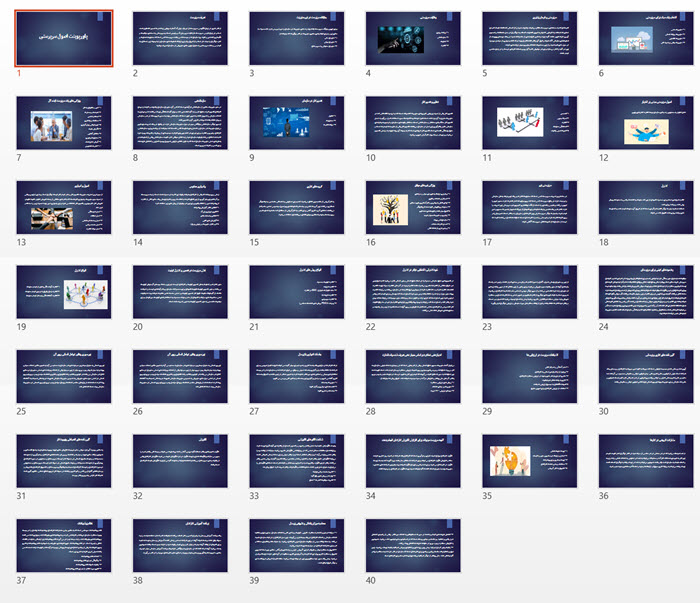Select slide 1 title thumbnail
This screenshot has height=603, width=700.
64,39
